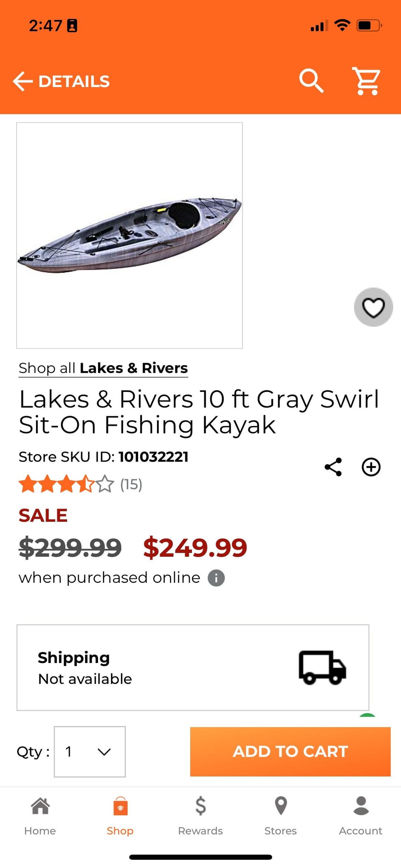Add the kayak to cart
This screenshot has height=868, width=401.
click(x=290, y=751)
